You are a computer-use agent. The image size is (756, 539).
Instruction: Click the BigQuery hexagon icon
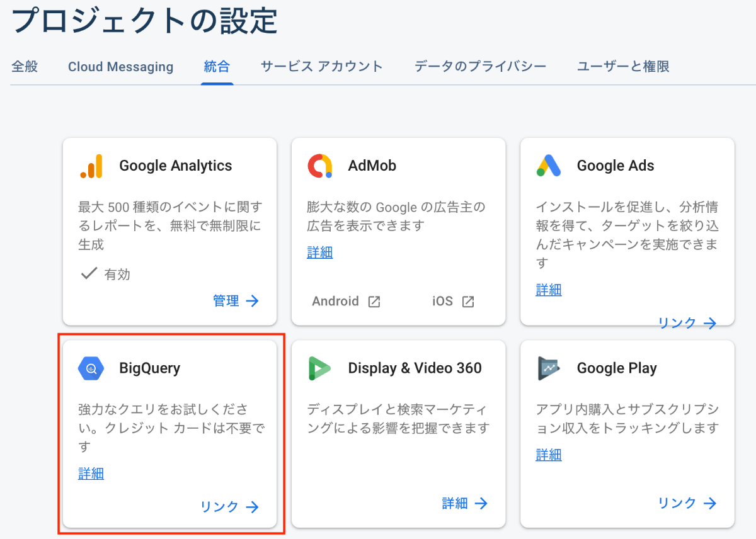(91, 368)
